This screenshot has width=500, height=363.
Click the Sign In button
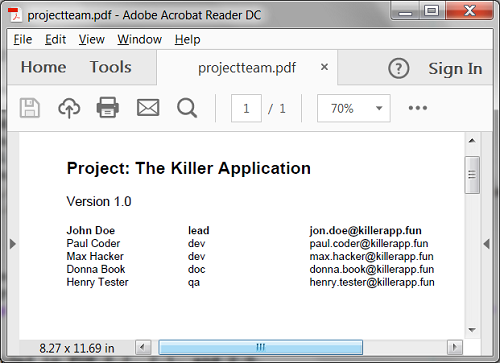455,69
